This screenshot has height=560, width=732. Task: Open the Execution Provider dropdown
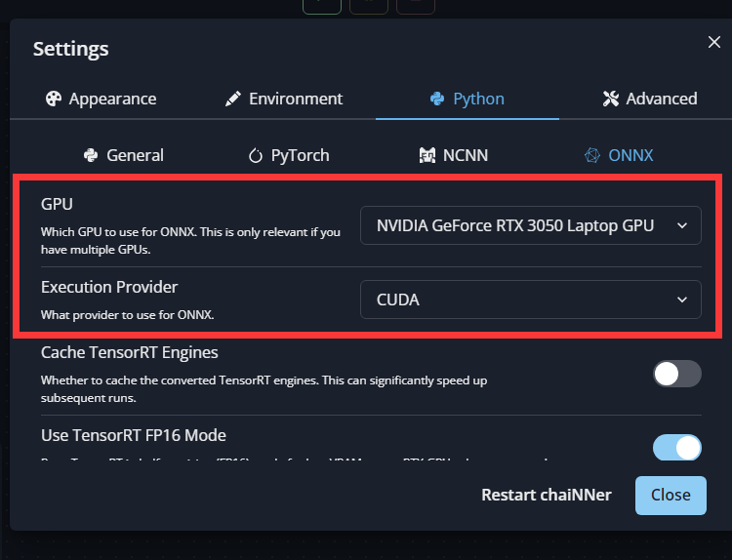530,300
